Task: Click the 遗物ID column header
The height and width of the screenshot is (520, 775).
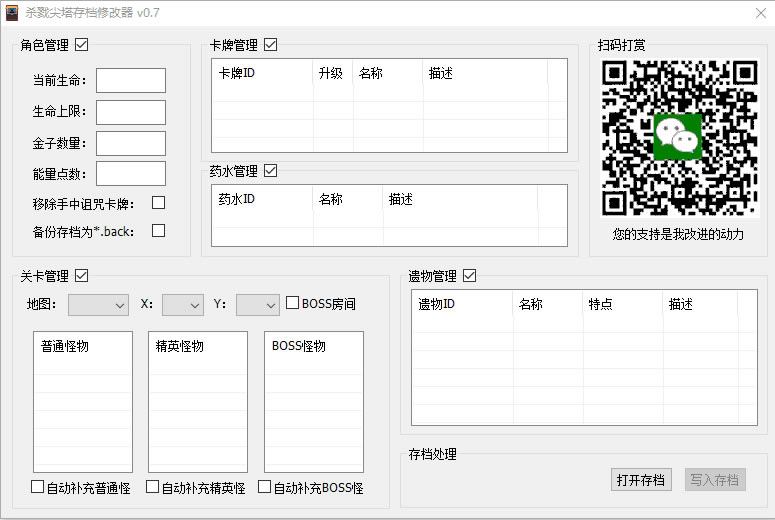Action: [437, 304]
